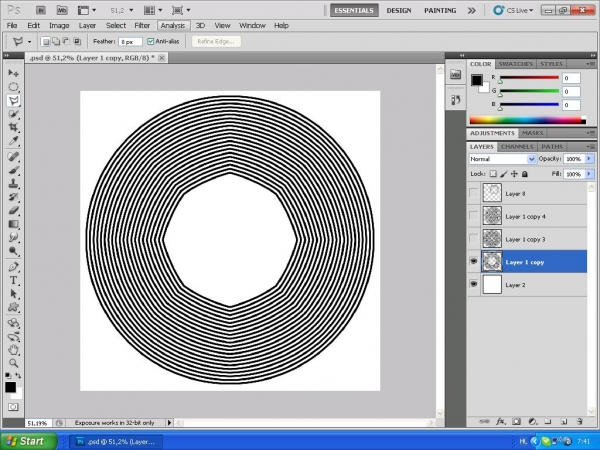Select the Type tool

point(13,280)
